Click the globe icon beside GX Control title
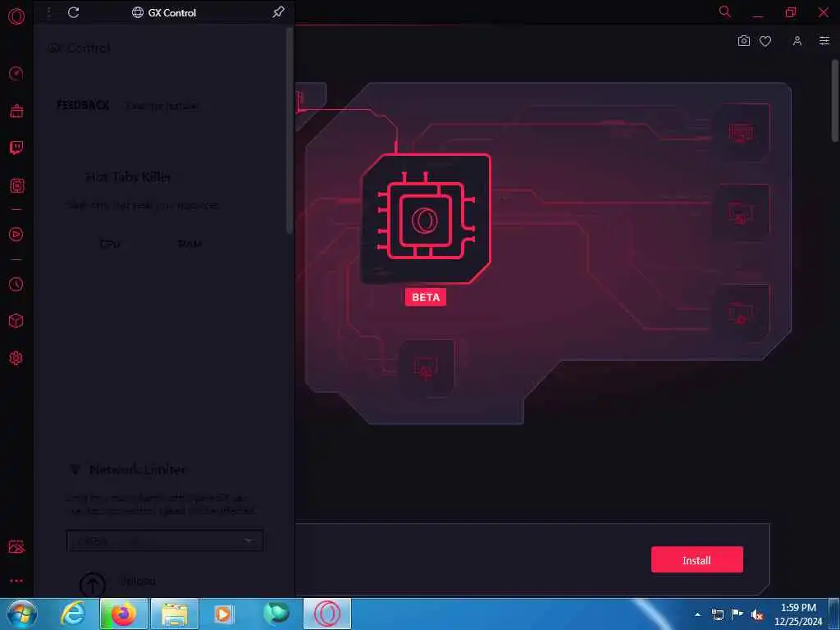The width and height of the screenshot is (840, 630). (138, 12)
